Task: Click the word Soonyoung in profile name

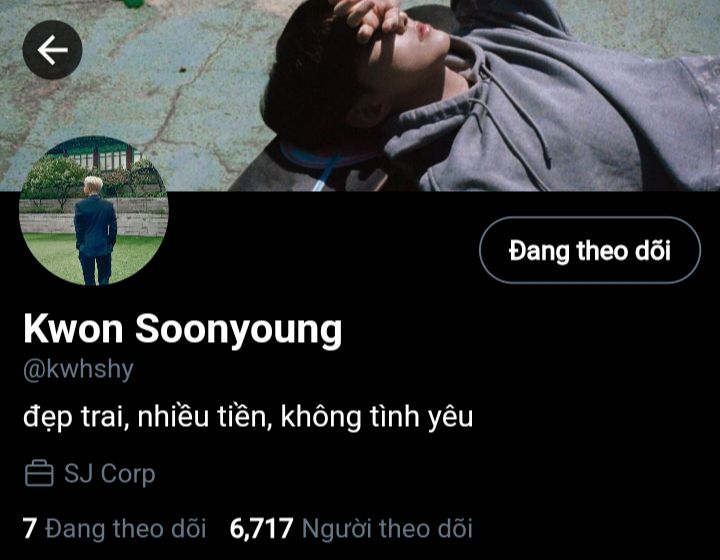Action: [x=239, y=330]
